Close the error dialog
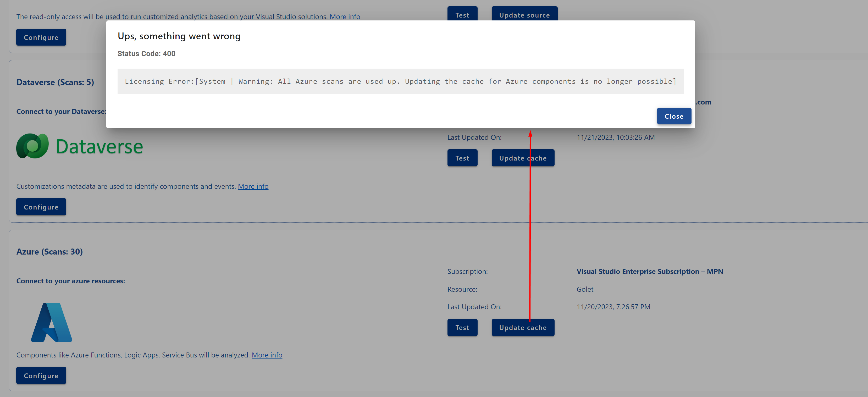 [674, 116]
